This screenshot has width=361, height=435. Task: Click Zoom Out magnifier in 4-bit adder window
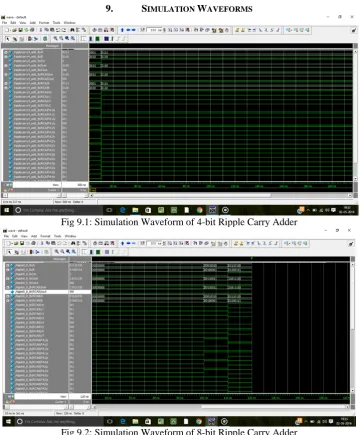click(x=61, y=39)
